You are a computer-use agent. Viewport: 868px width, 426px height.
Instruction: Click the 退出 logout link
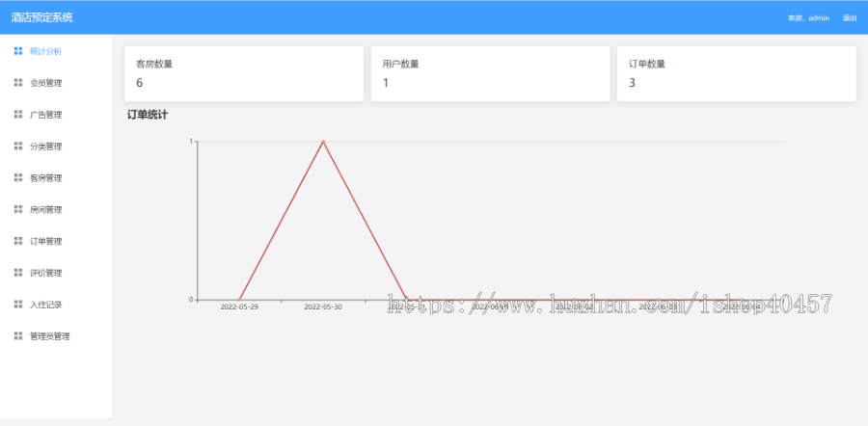pos(850,18)
